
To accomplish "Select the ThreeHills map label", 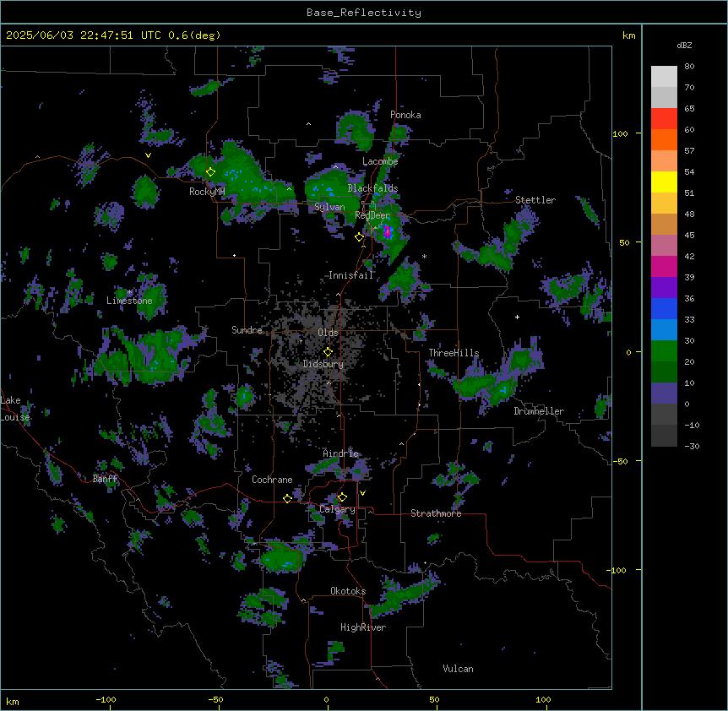I will tap(454, 353).
